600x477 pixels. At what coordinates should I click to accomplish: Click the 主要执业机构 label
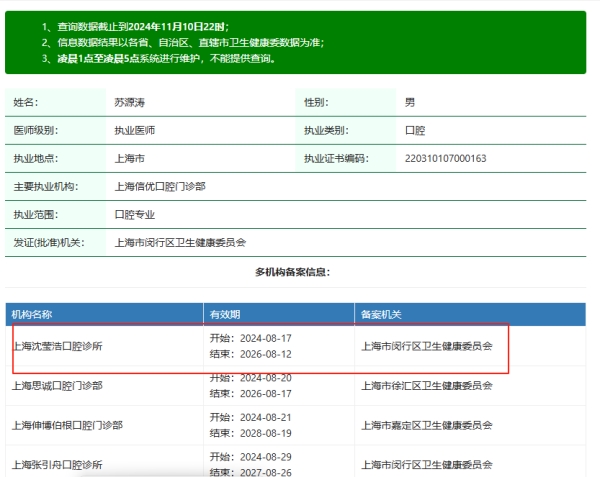pyautogui.click(x=46, y=187)
